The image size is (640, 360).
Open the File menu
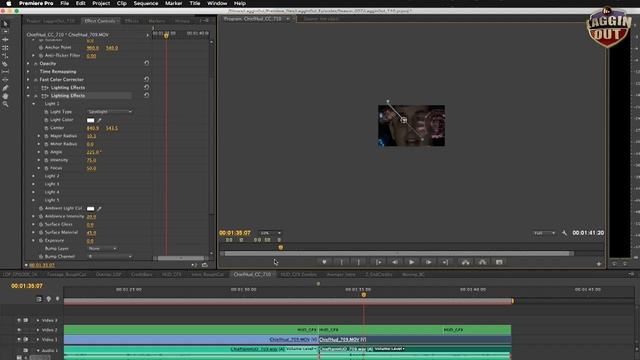64,3
